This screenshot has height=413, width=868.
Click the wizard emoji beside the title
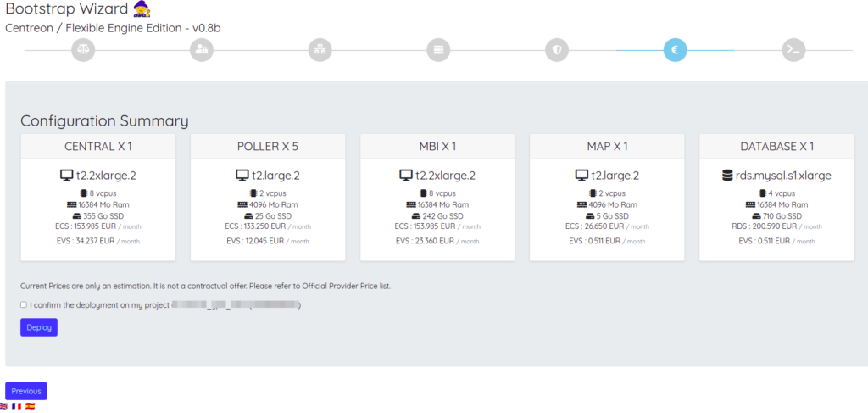tap(142, 8)
